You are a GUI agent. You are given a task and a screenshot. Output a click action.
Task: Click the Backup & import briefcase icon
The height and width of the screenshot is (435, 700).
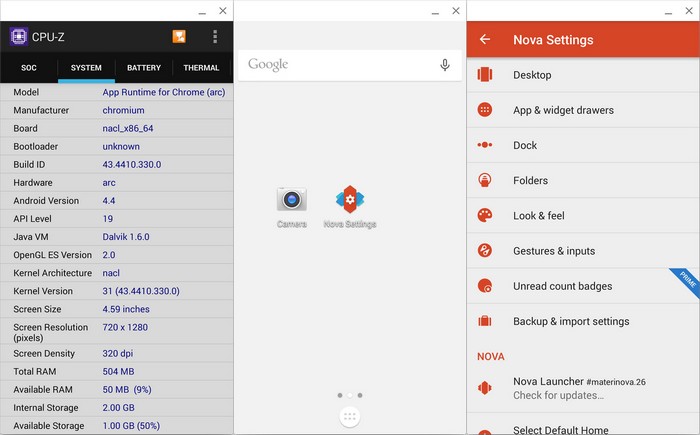pyautogui.click(x=485, y=321)
